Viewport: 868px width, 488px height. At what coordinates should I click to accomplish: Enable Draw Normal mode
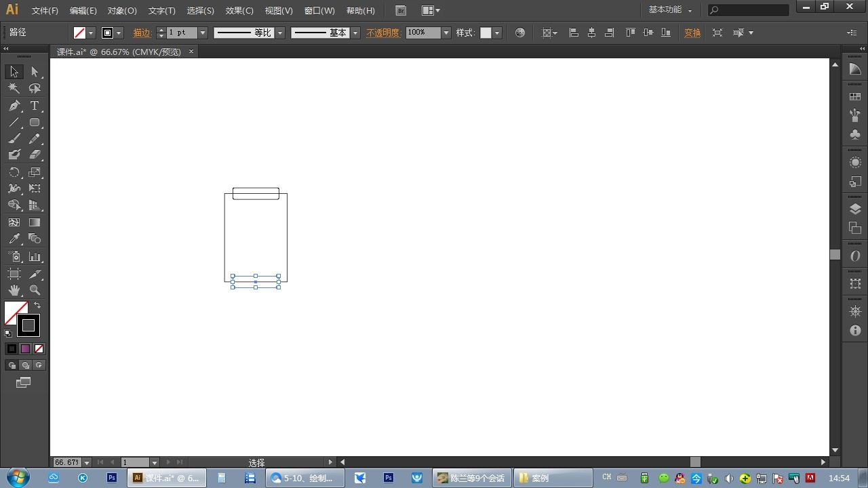tap(12, 365)
